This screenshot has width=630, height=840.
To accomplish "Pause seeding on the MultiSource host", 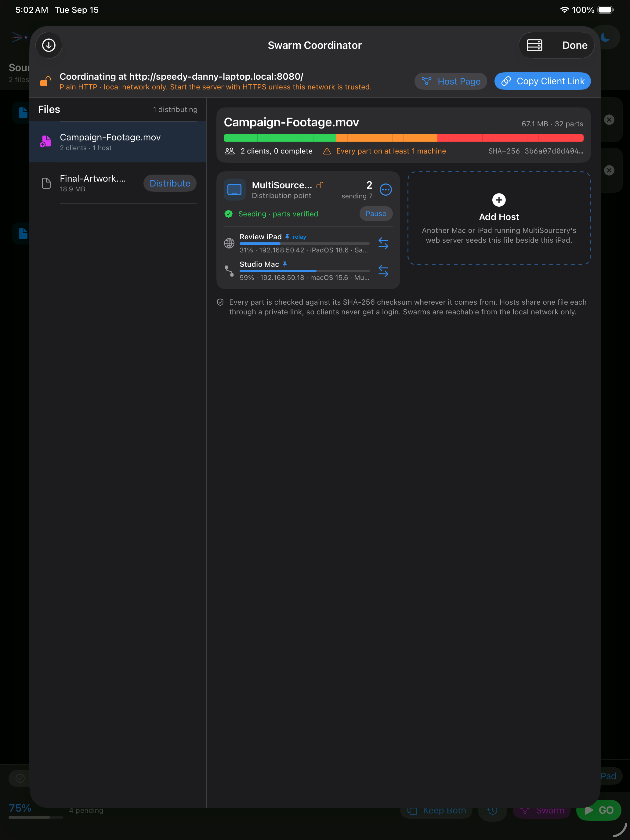I will pyautogui.click(x=375, y=214).
